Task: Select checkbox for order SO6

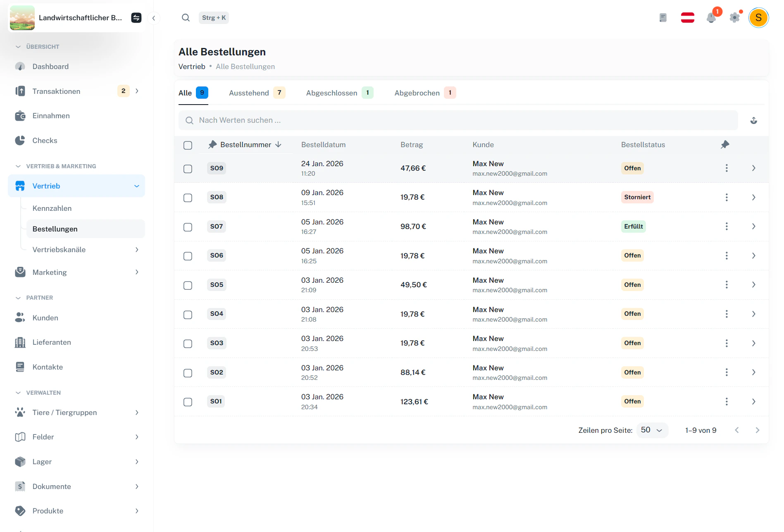Action: (x=188, y=256)
